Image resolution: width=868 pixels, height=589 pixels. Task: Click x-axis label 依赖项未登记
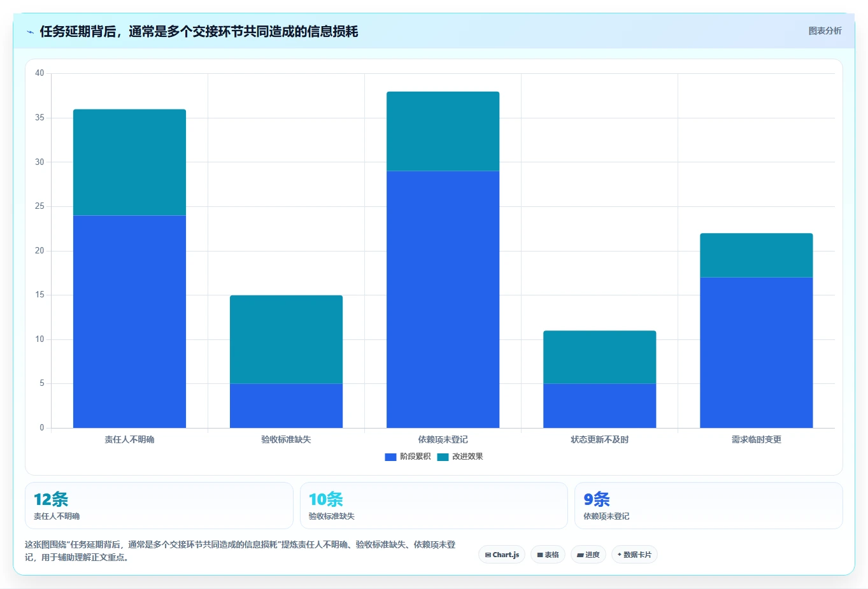[x=443, y=439]
